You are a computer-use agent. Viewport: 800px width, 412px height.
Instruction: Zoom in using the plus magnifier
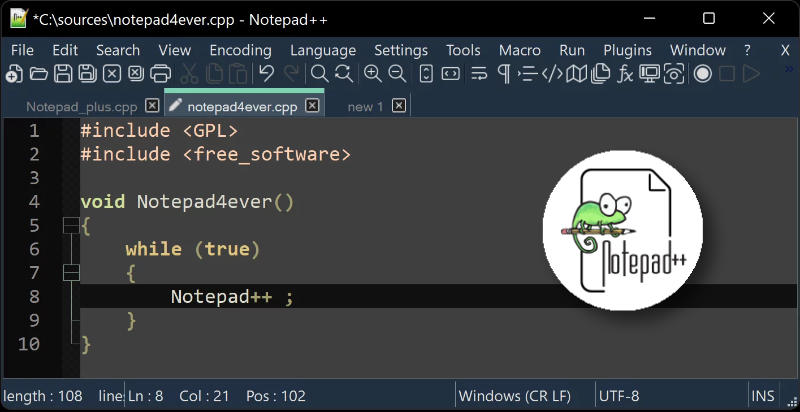click(373, 74)
